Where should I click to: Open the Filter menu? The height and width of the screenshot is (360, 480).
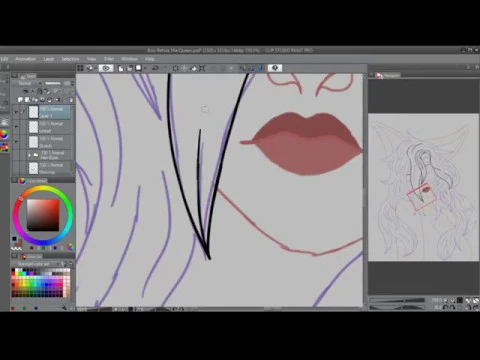tap(109, 59)
